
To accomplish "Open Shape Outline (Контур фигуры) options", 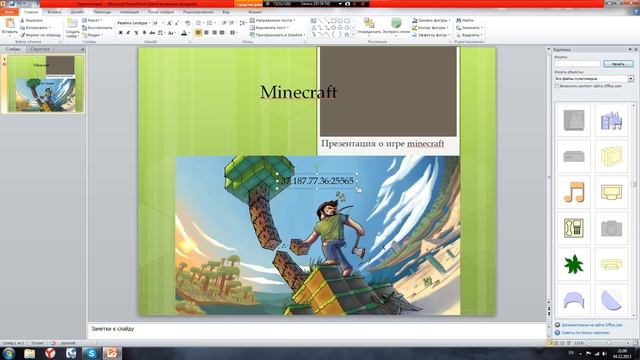I will click(430, 28).
